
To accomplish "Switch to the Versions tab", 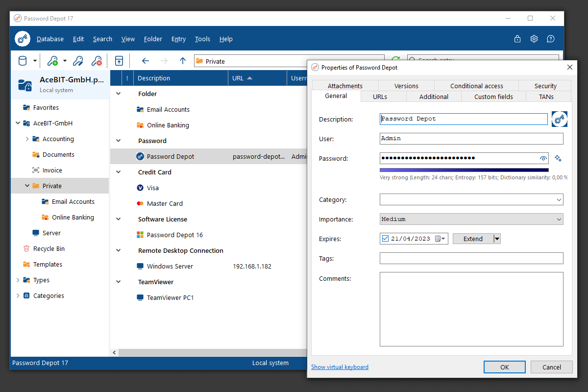I will tap(407, 86).
